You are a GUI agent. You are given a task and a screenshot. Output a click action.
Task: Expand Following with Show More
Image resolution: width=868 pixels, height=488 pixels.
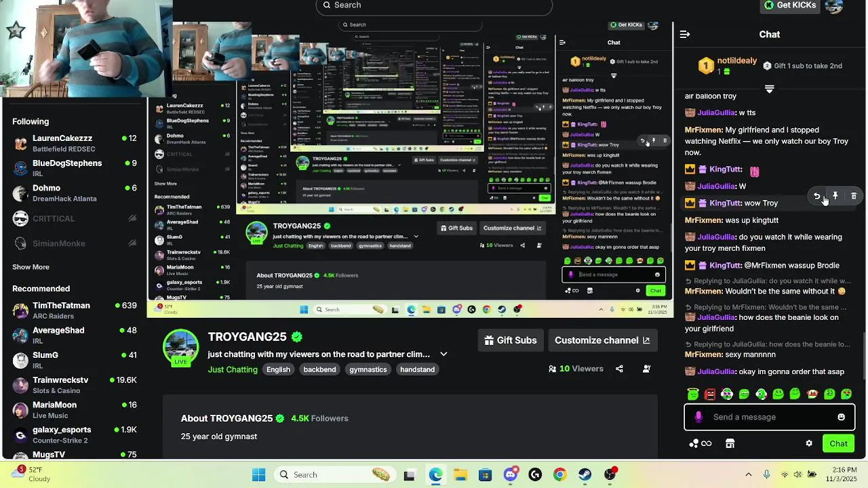click(x=31, y=267)
